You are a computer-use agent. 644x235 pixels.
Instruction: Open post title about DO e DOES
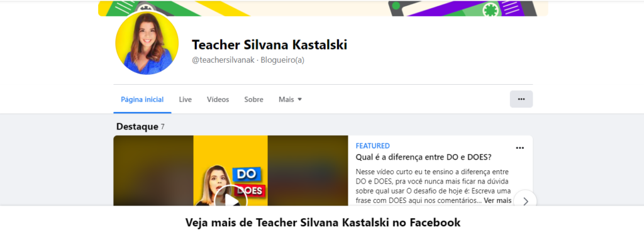point(423,157)
